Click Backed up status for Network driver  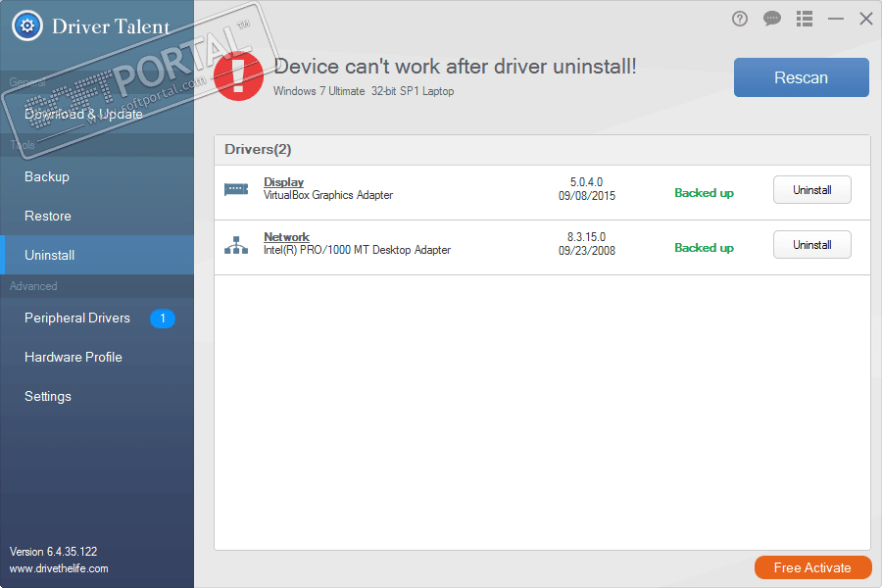pos(704,248)
